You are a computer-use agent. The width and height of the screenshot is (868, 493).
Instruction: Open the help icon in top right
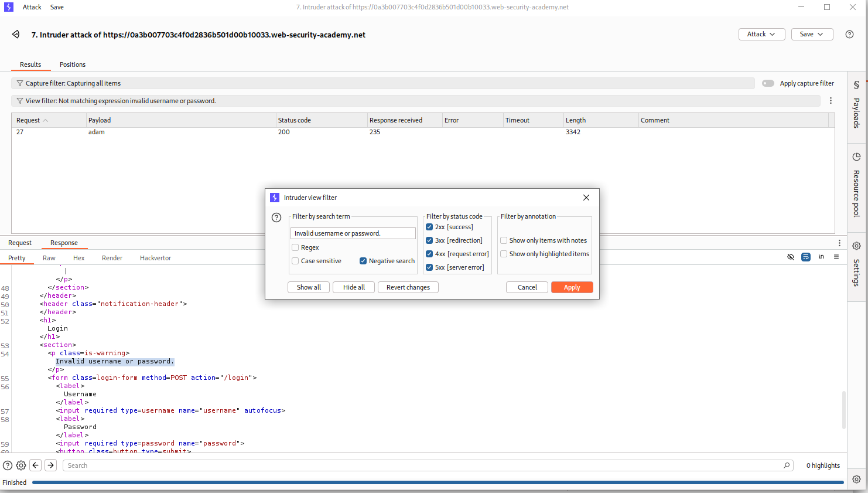(849, 35)
